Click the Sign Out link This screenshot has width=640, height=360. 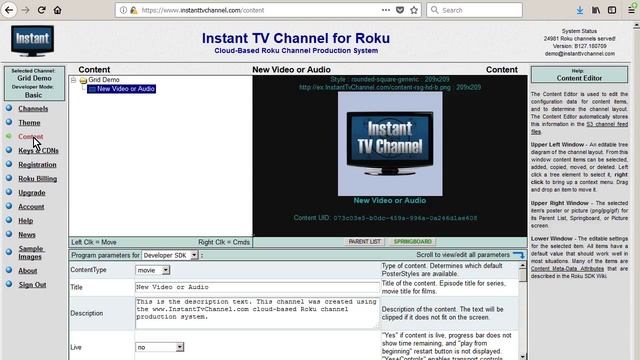[x=32, y=284]
